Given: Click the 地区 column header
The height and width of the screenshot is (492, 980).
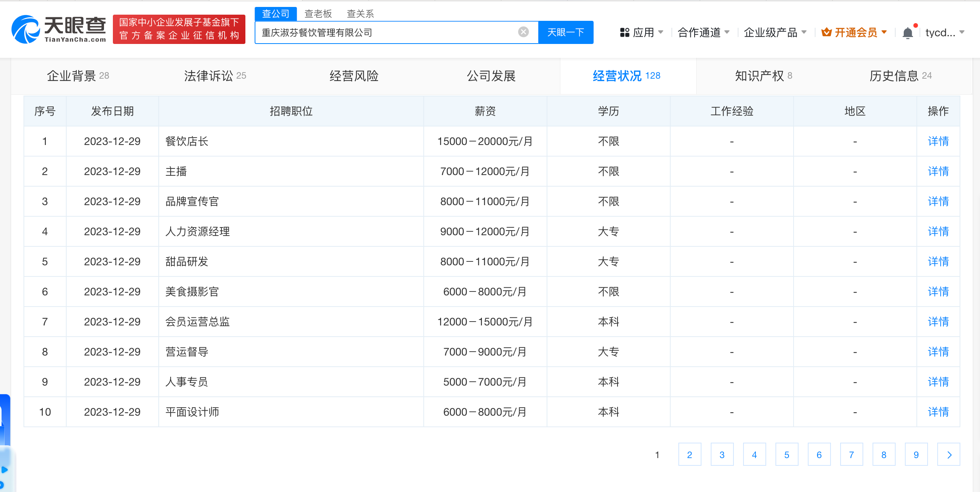Looking at the screenshot, I should [855, 111].
